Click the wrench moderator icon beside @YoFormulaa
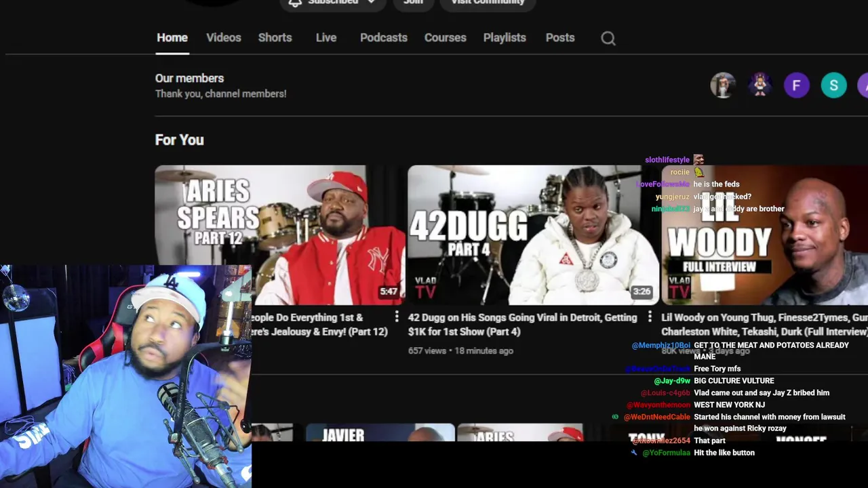This screenshot has width=868, height=488. pyautogui.click(x=634, y=453)
